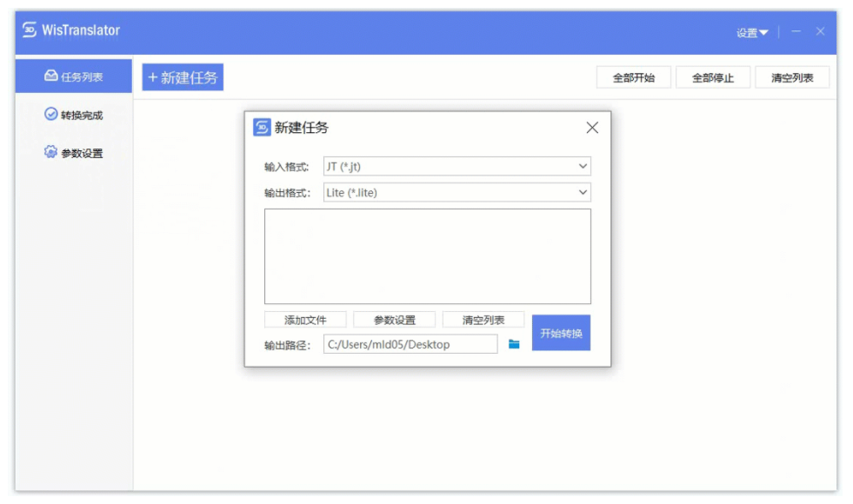This screenshot has height=504, width=853.
Task: Click the 参数设置 button in the dialog
Action: [395, 320]
